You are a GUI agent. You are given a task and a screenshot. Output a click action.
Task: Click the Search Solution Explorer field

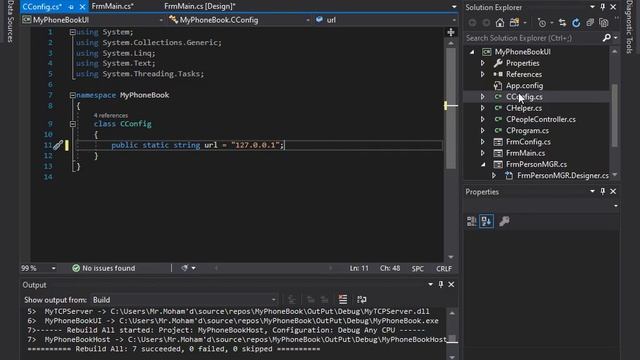pos(533,38)
